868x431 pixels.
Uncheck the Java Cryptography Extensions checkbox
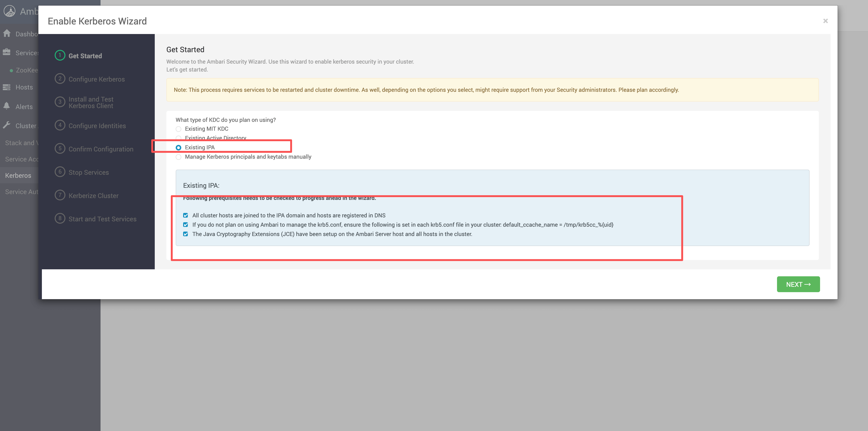tap(186, 234)
